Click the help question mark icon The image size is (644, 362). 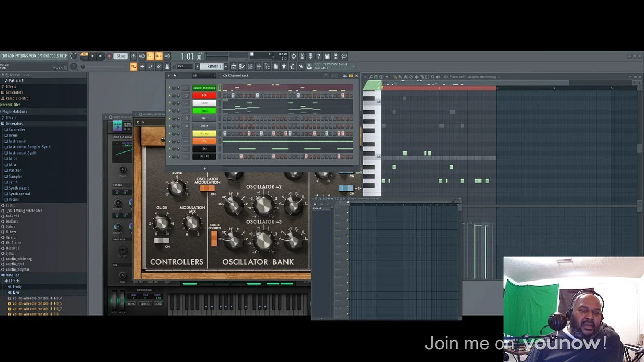tap(318, 56)
